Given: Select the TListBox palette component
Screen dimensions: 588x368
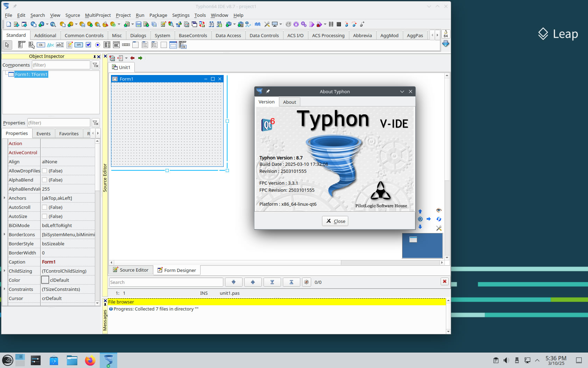Looking at the screenshot, I should point(107,45).
